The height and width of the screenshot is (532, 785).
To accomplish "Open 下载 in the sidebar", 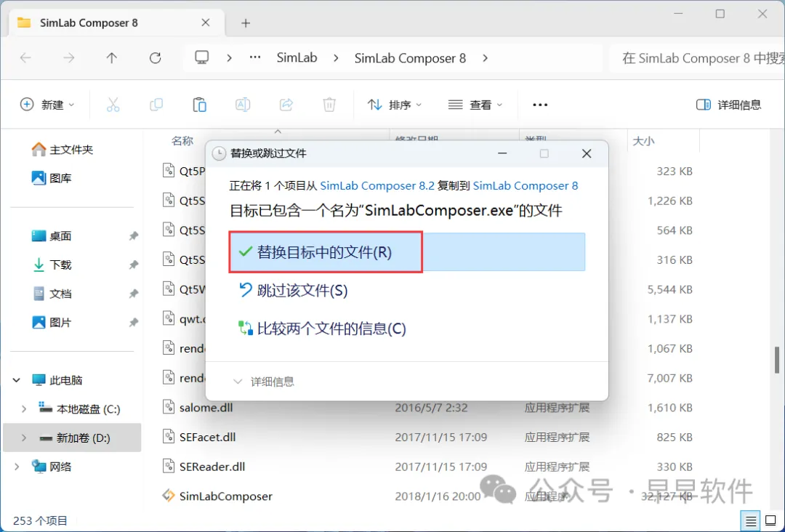I will 52,265.
